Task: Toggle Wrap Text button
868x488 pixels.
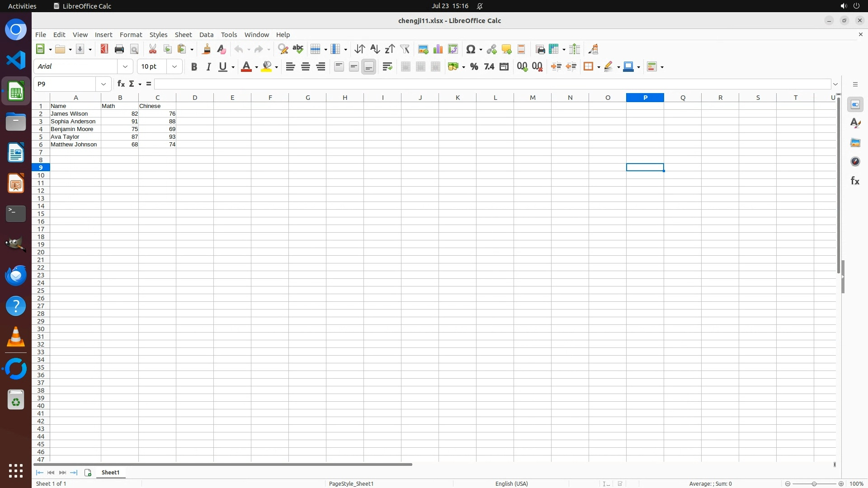Action: [387, 67]
